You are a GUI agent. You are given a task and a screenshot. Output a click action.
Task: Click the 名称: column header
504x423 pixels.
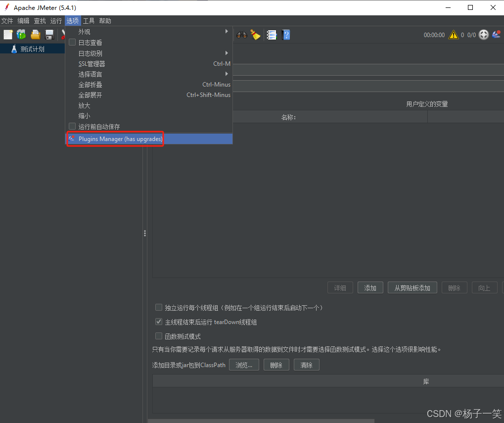289,117
